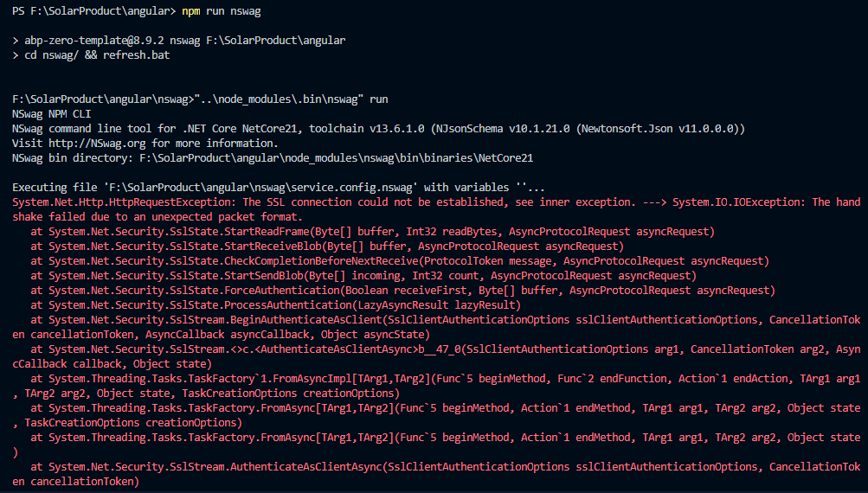Click the 'cCallback callback, Object state)' line

coord(112,364)
